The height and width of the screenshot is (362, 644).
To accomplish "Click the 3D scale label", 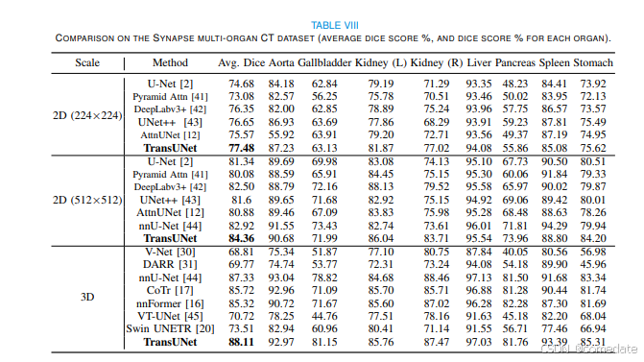I will point(87,297).
